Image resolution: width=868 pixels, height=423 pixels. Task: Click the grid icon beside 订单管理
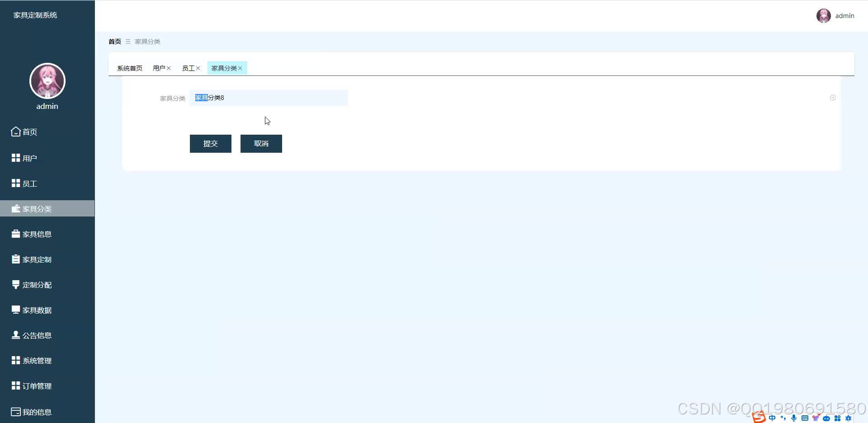tap(16, 385)
